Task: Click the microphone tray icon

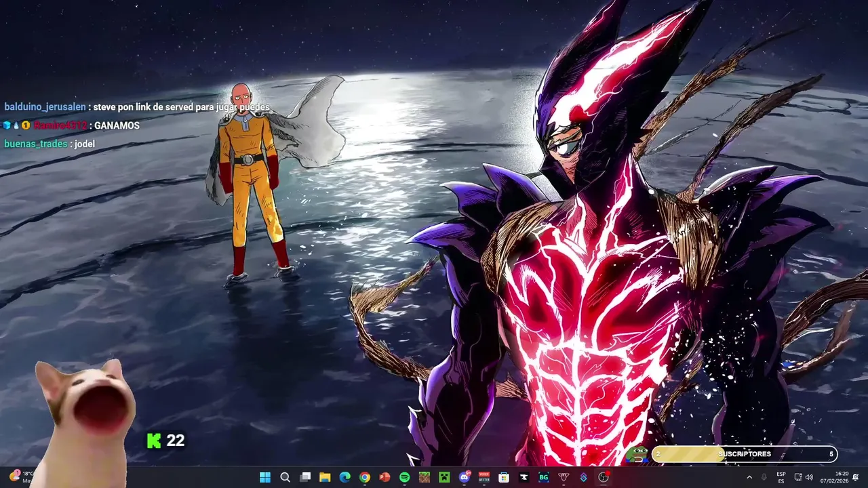Action: tap(764, 477)
